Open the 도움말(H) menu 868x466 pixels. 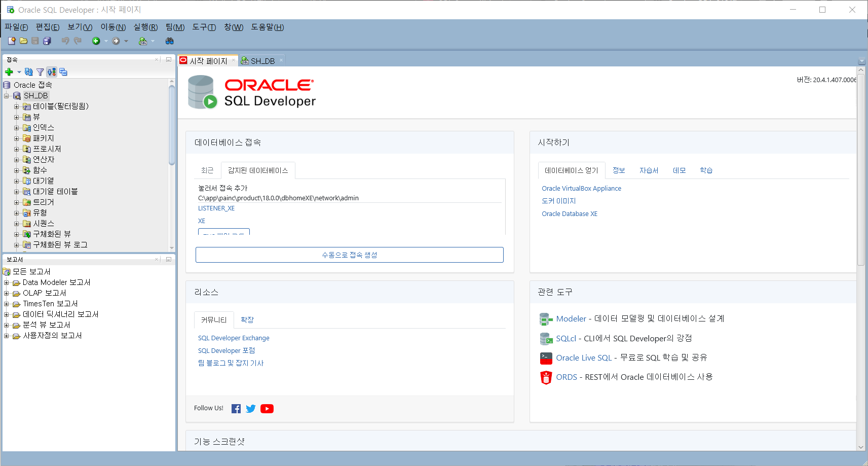pos(268,27)
